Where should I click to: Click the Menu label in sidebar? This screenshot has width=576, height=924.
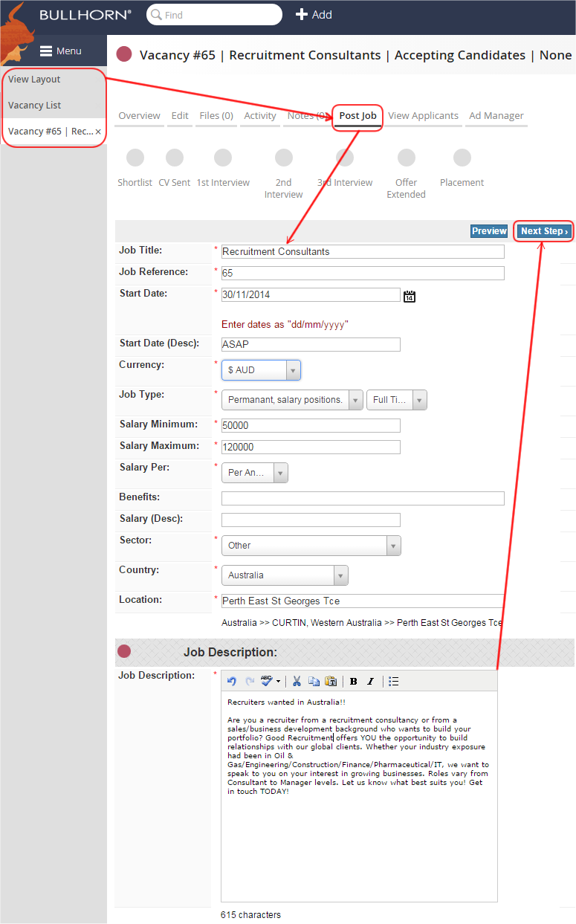pyautogui.click(x=69, y=51)
